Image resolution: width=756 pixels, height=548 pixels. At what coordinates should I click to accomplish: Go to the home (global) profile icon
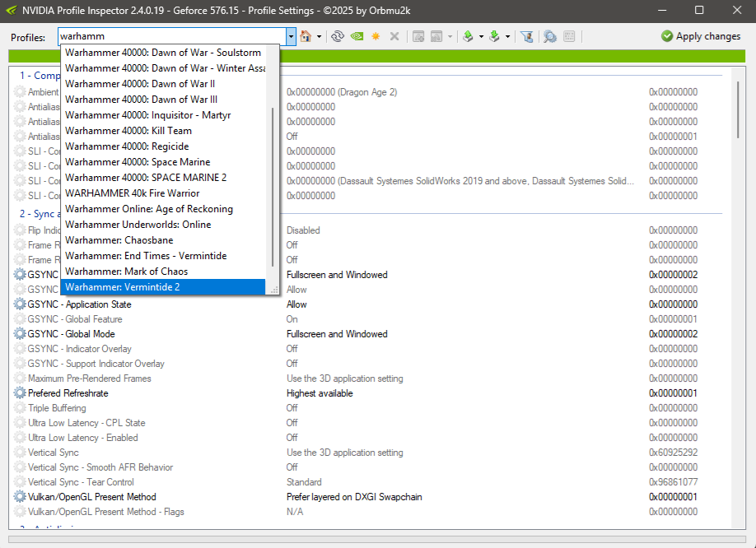(306, 36)
